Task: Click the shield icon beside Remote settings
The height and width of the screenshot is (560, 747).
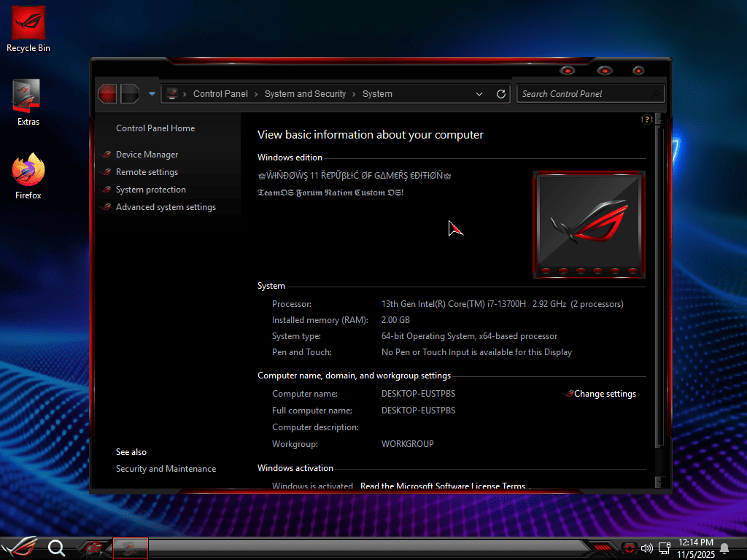Action: tap(107, 172)
